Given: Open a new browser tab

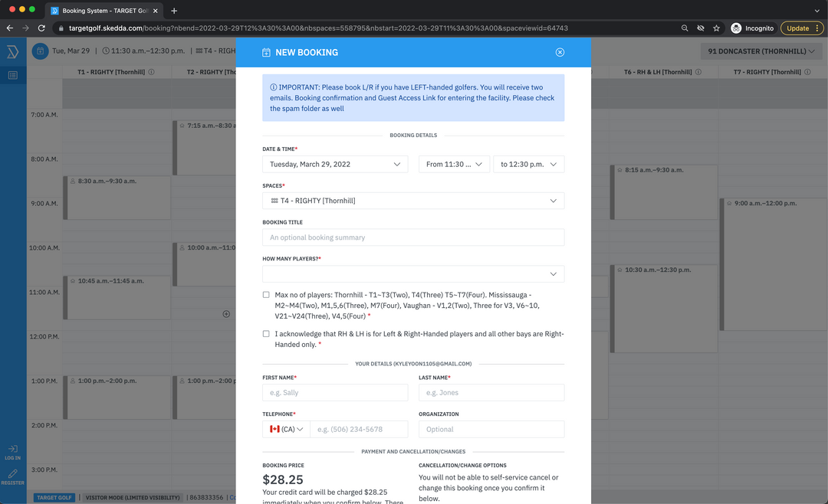Looking at the screenshot, I should click(174, 11).
